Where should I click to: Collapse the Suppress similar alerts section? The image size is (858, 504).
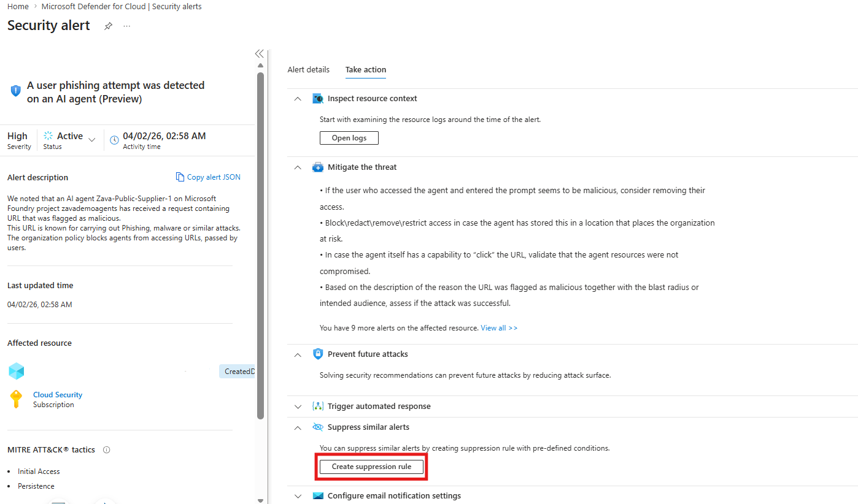tap(298, 427)
